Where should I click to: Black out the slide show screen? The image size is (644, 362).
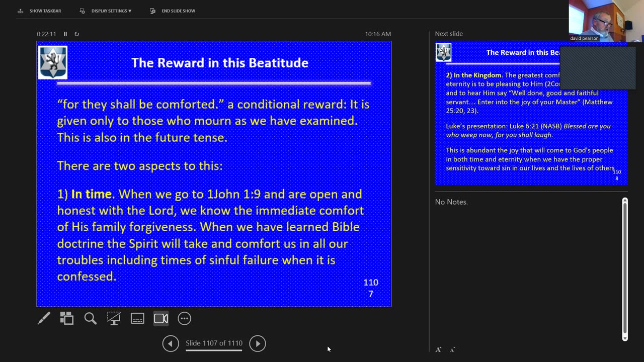[114, 318]
